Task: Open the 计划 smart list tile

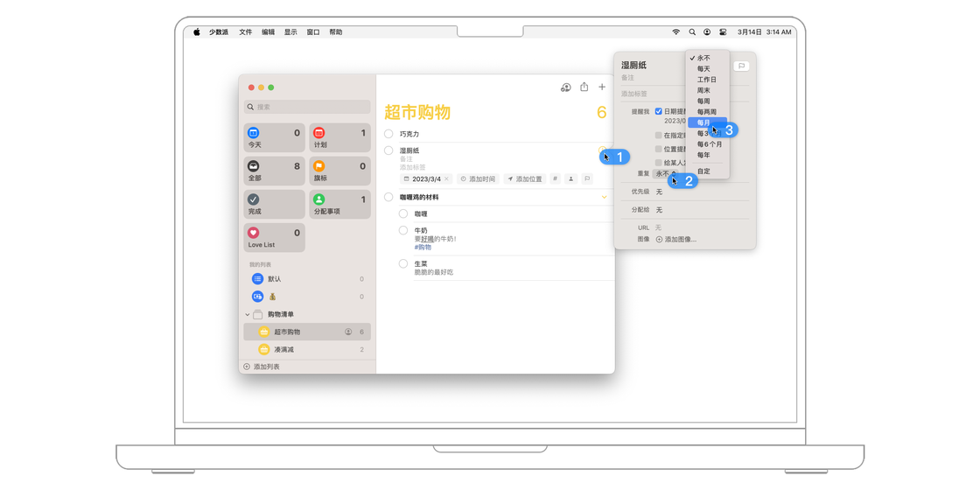Action: (339, 137)
